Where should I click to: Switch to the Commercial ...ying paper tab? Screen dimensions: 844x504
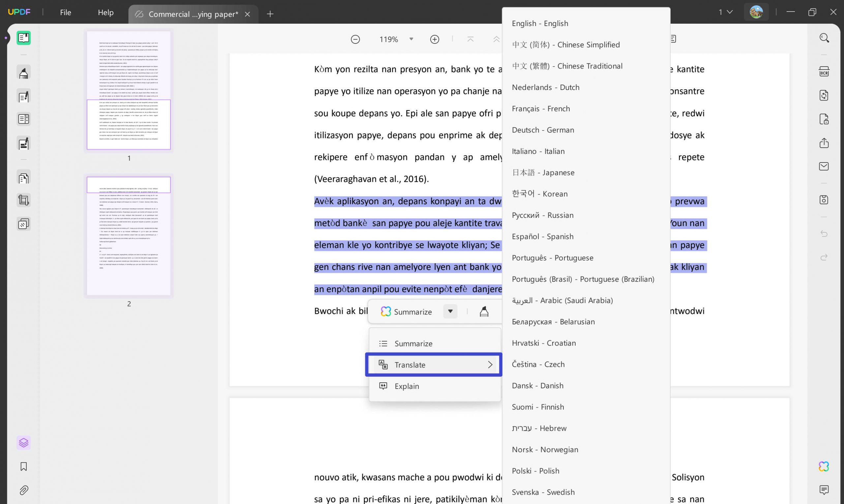click(193, 14)
